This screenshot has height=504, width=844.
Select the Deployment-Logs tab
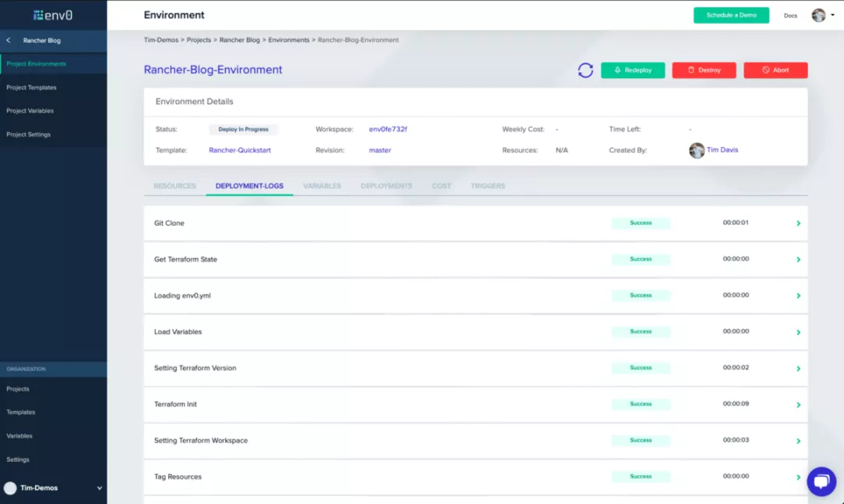coord(249,186)
